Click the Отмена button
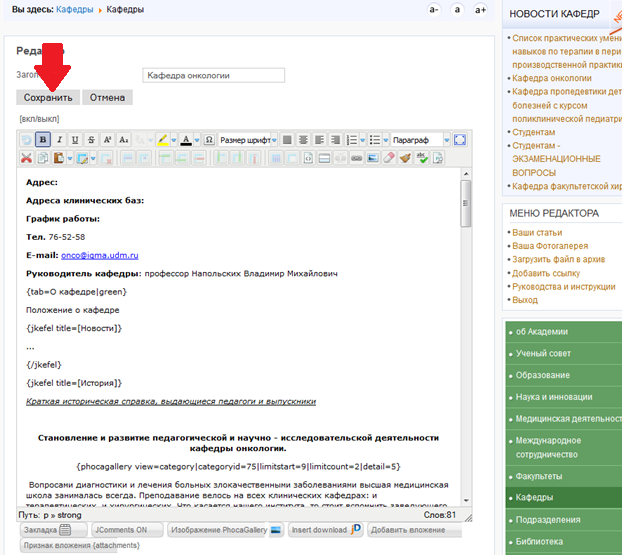 pyautogui.click(x=107, y=98)
